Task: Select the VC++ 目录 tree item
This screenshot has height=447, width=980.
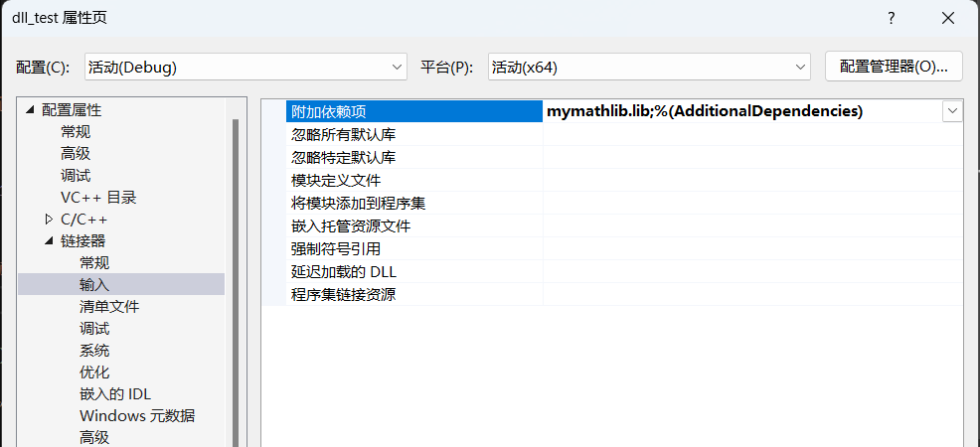Action: pos(98,198)
